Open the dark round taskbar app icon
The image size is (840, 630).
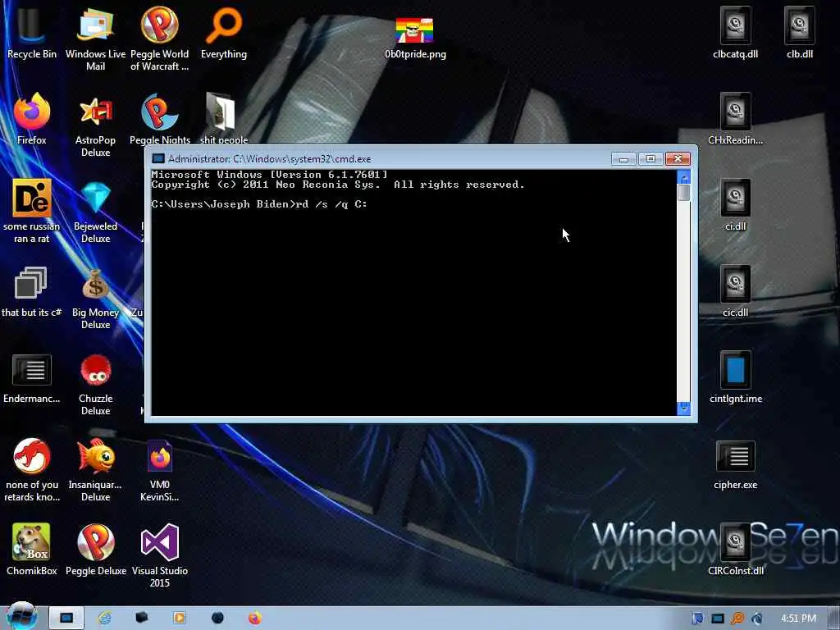(x=217, y=618)
